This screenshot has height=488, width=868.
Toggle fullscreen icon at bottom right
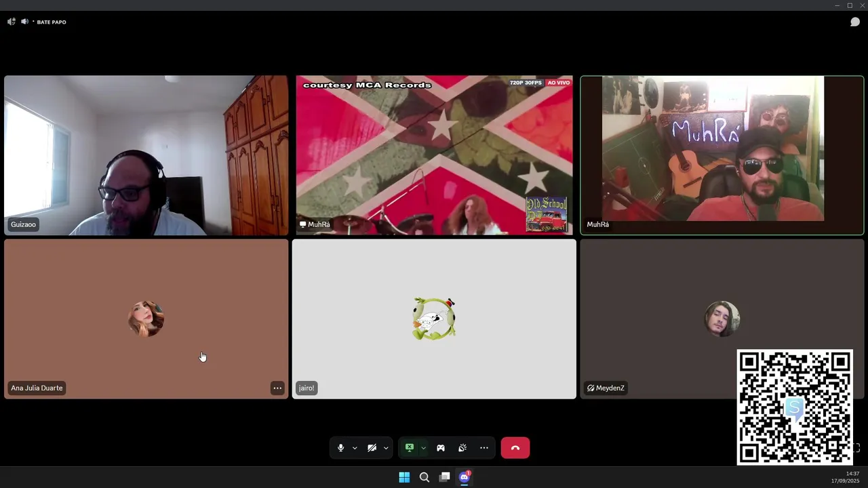(x=856, y=448)
